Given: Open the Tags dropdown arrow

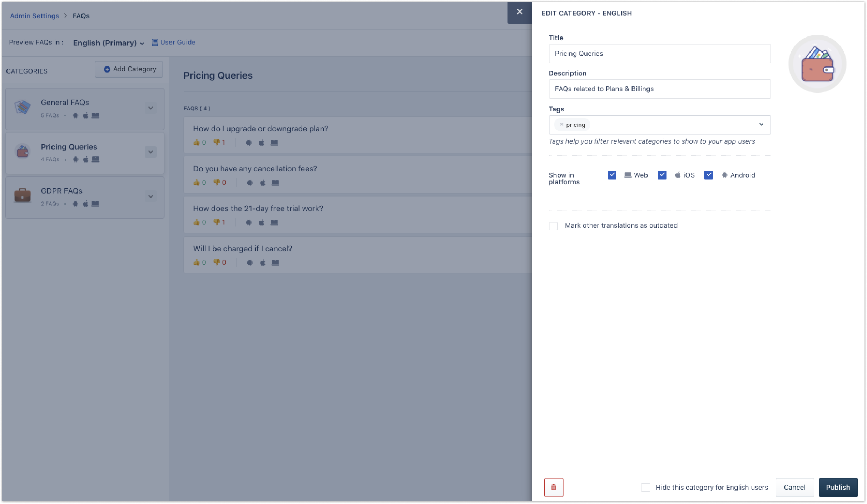Looking at the screenshot, I should (761, 125).
